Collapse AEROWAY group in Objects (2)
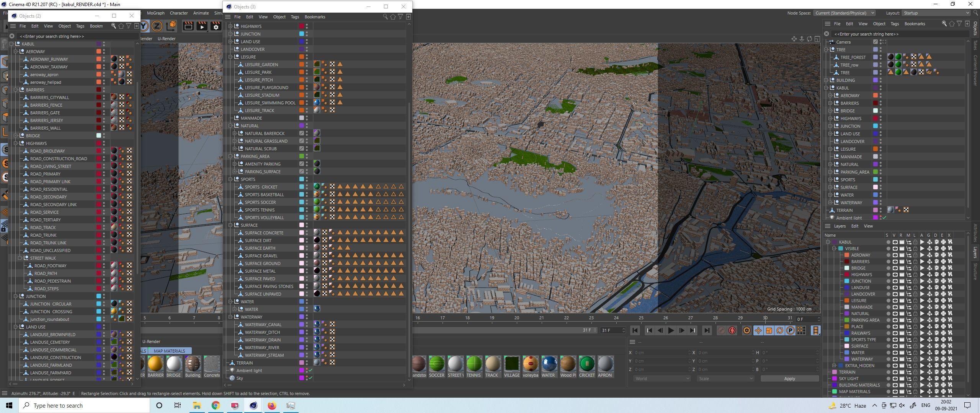This screenshot has width=980, height=413. (x=16, y=52)
